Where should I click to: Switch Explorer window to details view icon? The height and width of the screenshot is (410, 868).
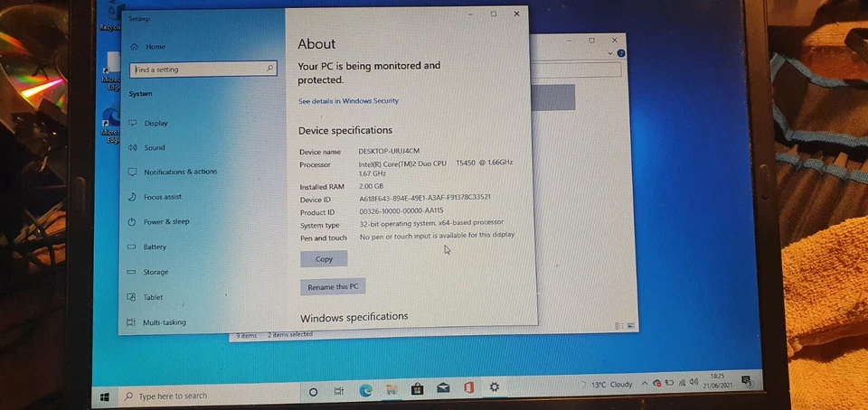(x=618, y=327)
